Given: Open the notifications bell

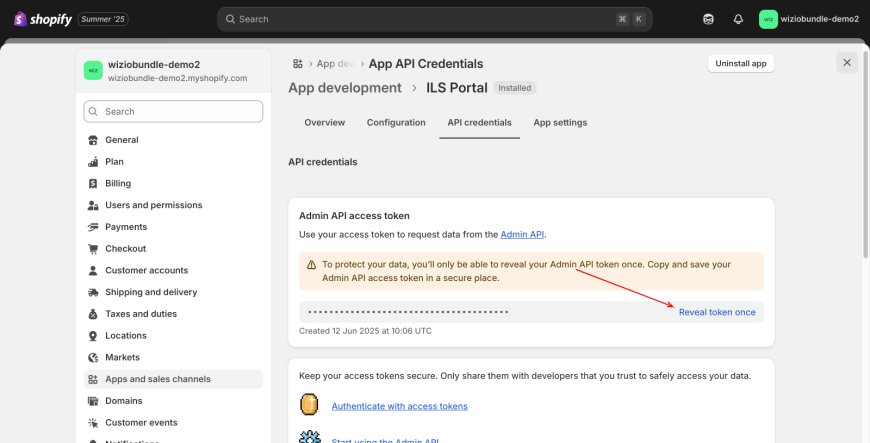Looking at the screenshot, I should pos(738,19).
